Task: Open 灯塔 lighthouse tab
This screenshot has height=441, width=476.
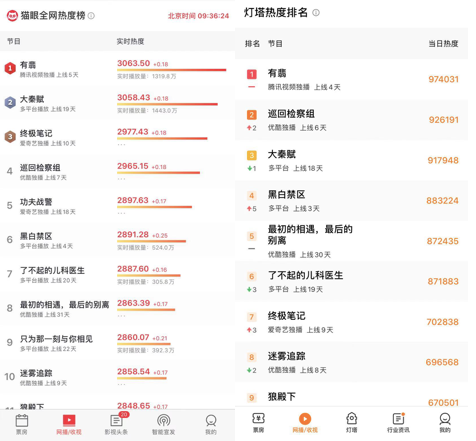Action: pos(352,423)
